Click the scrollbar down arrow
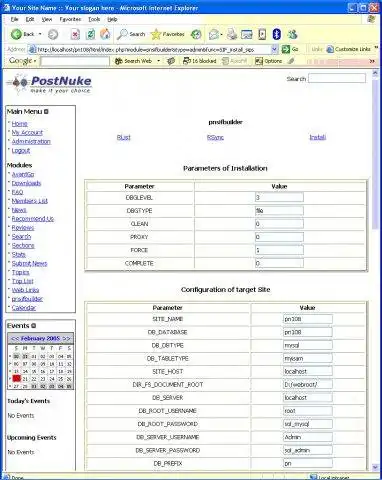This screenshot has width=382, height=480. tap(375, 467)
